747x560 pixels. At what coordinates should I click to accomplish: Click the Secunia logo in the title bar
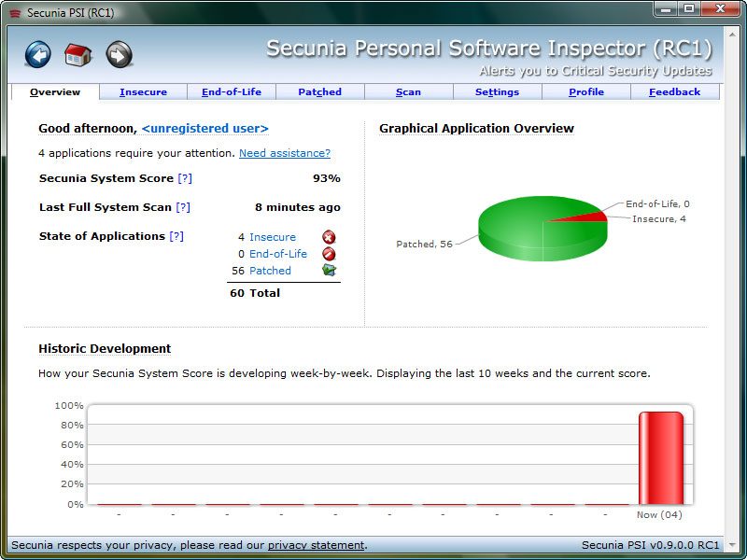click(x=15, y=13)
